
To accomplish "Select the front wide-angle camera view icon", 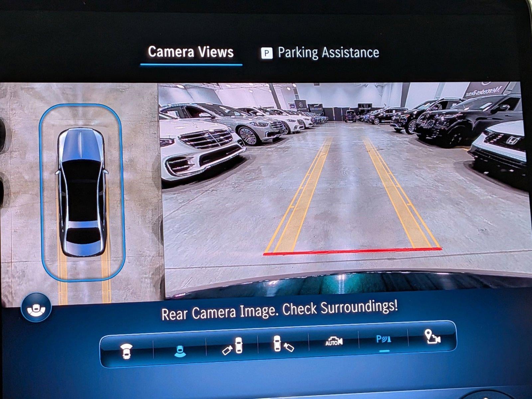I will point(127,351).
